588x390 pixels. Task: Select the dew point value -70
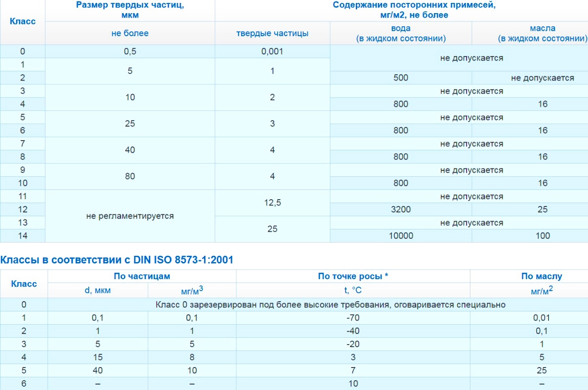tap(353, 318)
